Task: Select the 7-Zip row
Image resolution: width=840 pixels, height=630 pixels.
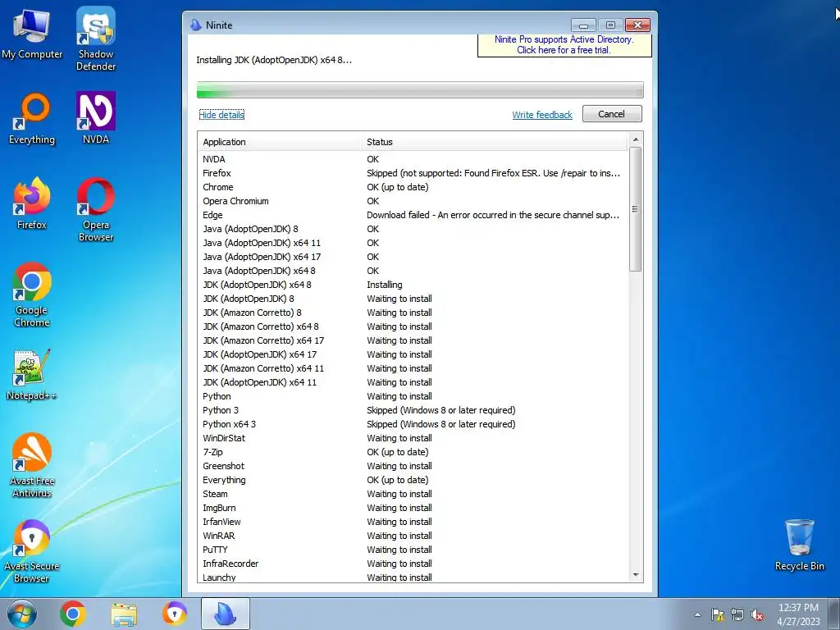Action: (x=413, y=452)
